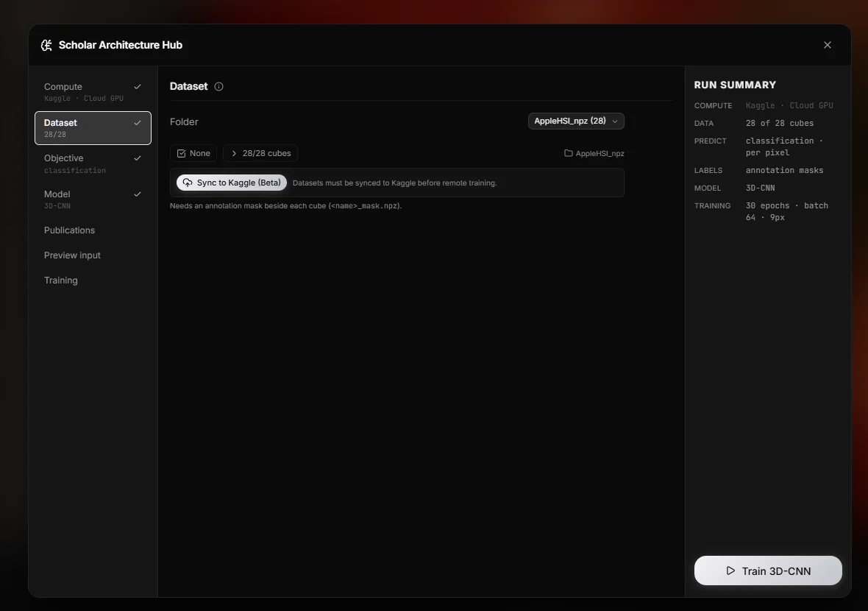Click the checkmark beside Objective step

click(x=138, y=158)
